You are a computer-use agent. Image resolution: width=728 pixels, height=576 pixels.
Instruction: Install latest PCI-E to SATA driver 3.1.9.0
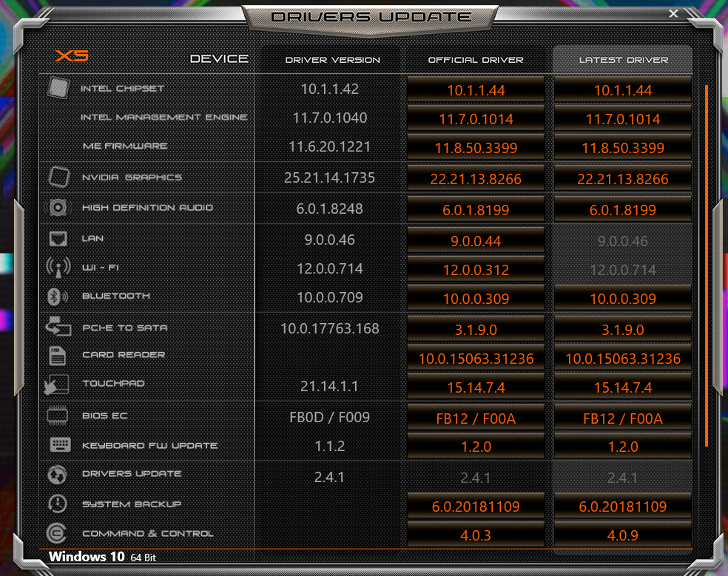click(623, 329)
